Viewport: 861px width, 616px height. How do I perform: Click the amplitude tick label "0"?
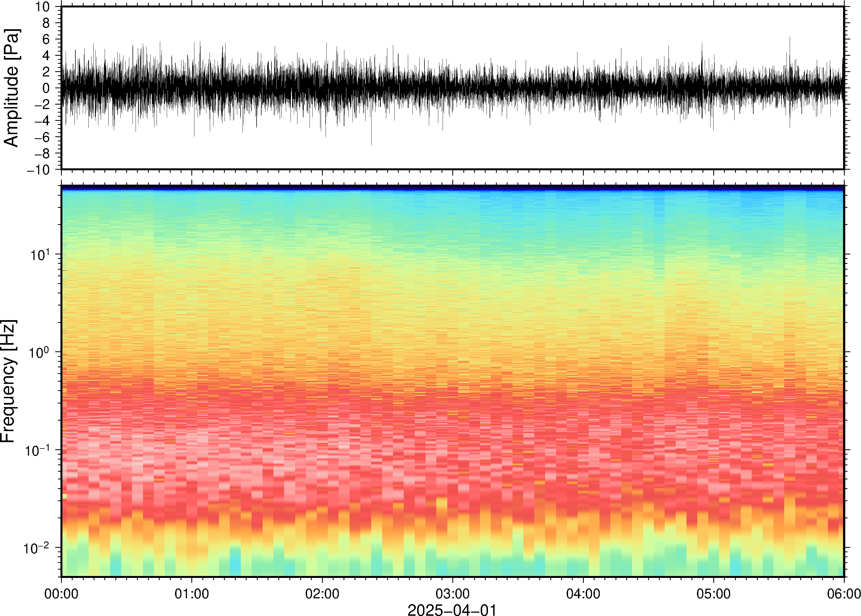[x=46, y=88]
